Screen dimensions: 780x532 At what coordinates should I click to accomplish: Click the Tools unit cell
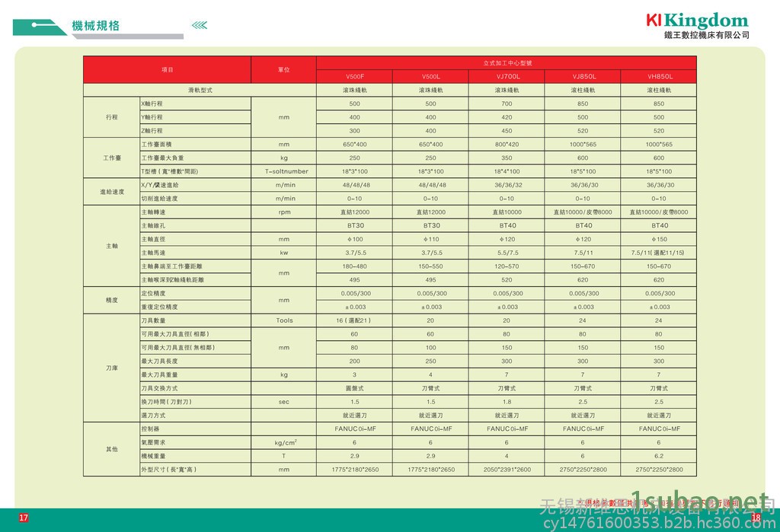(285, 320)
